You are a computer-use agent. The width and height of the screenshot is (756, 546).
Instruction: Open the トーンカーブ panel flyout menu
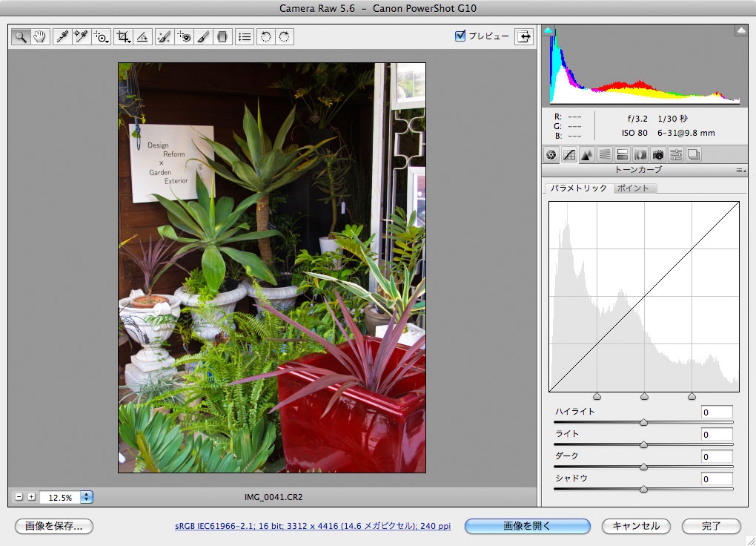coord(740,170)
